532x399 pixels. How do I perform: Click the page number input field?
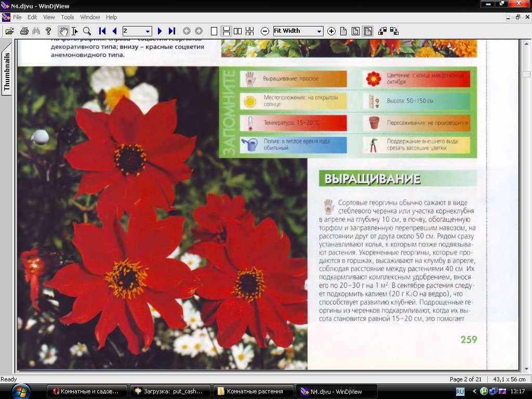(134, 31)
